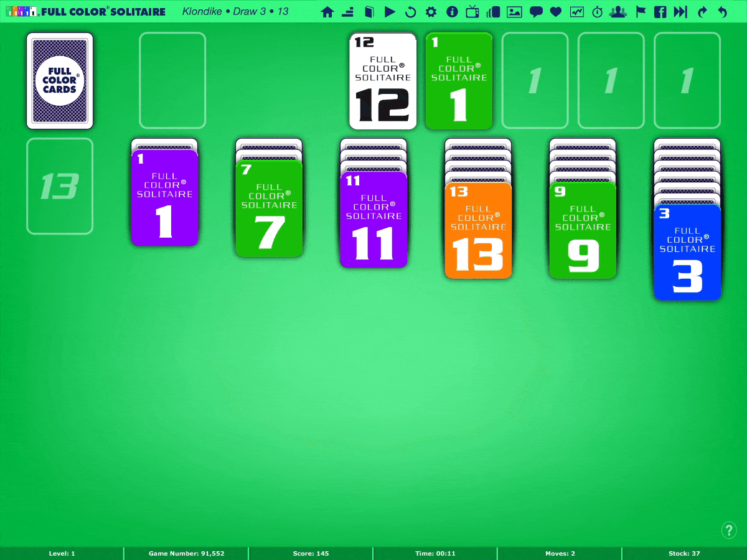The height and width of the screenshot is (560, 747).
Task: Open the help question mark button
Action: pyautogui.click(x=729, y=530)
